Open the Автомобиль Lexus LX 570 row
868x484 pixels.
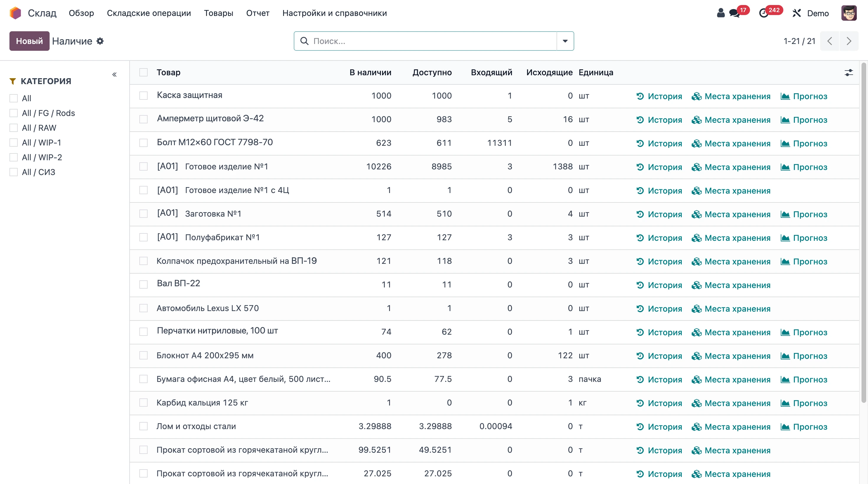click(494, 308)
